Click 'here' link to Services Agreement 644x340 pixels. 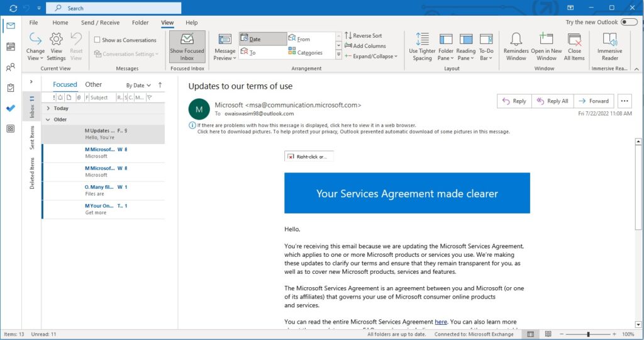(x=441, y=322)
